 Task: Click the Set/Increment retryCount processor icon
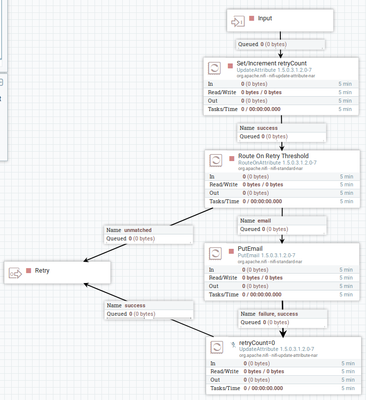pos(214,68)
